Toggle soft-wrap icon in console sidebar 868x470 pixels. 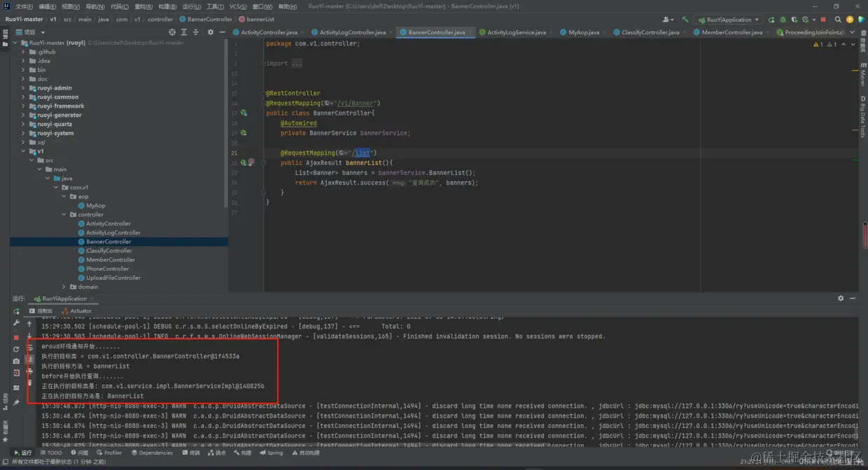tap(29, 348)
